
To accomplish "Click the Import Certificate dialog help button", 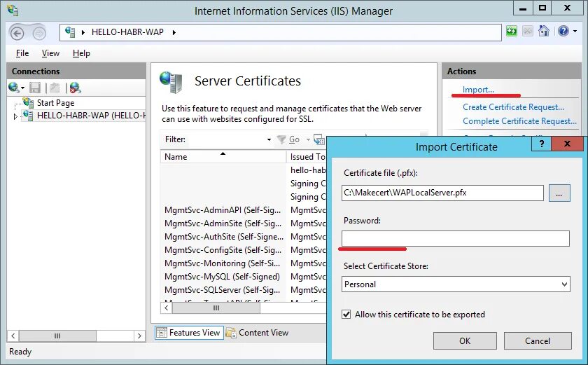I will click(x=540, y=144).
